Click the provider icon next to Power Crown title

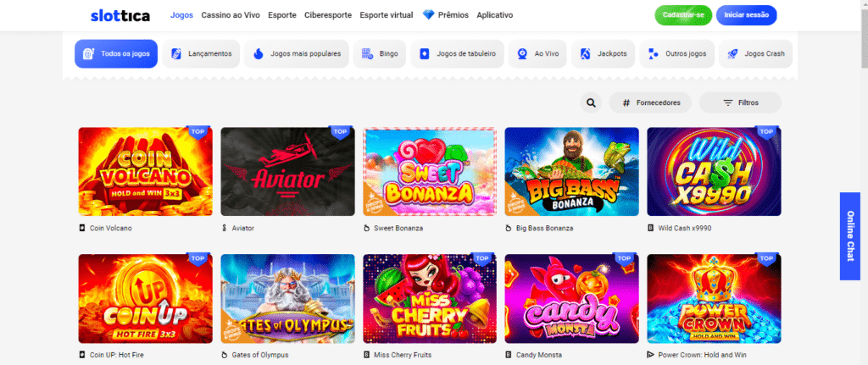(x=650, y=355)
